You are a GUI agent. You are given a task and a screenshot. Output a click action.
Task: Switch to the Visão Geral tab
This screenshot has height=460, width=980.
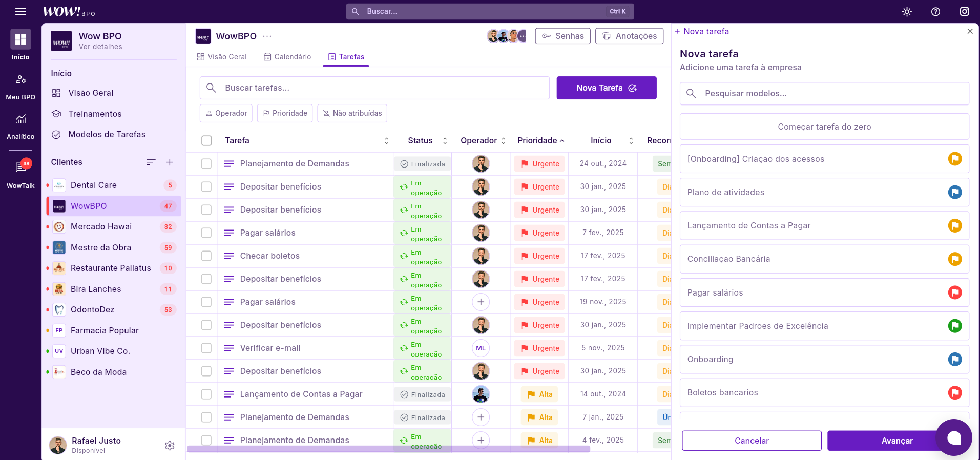tap(222, 57)
